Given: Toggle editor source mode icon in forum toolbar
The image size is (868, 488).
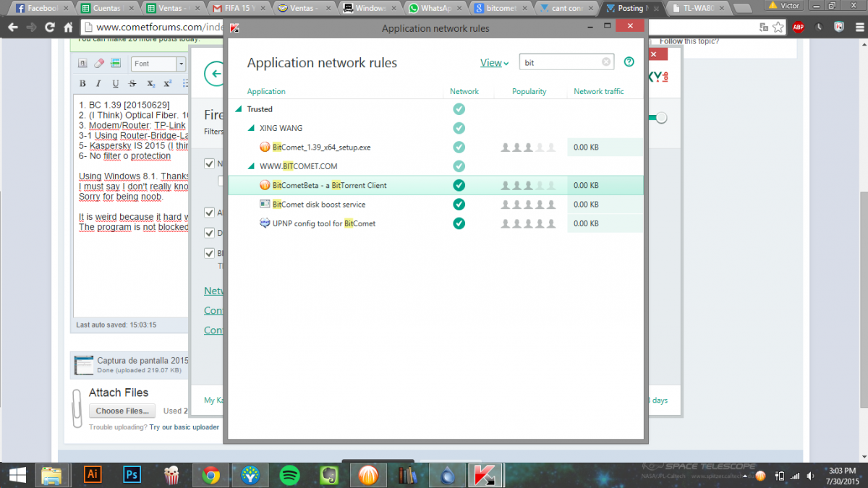Looking at the screenshot, I should click(x=83, y=64).
